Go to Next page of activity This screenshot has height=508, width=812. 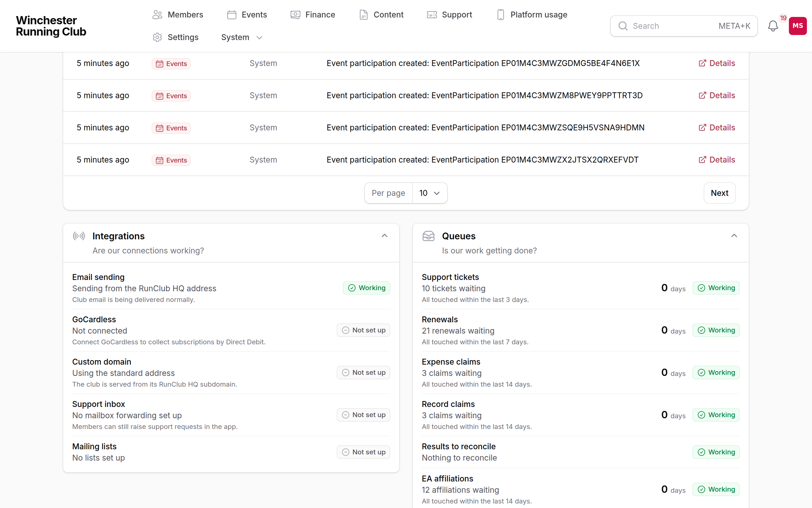click(x=720, y=193)
